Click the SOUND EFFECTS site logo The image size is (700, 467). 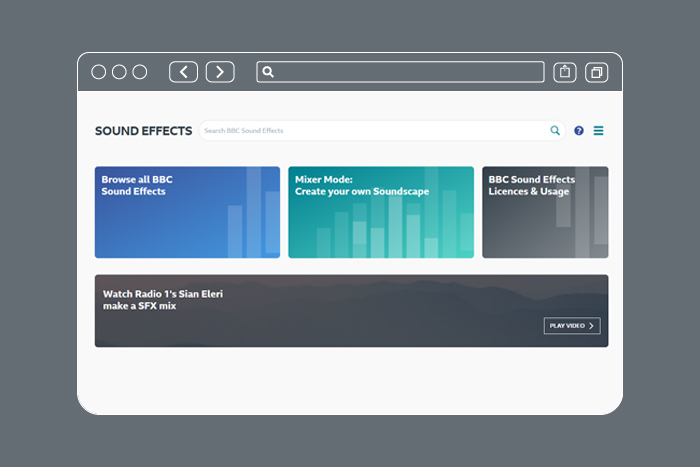(143, 131)
